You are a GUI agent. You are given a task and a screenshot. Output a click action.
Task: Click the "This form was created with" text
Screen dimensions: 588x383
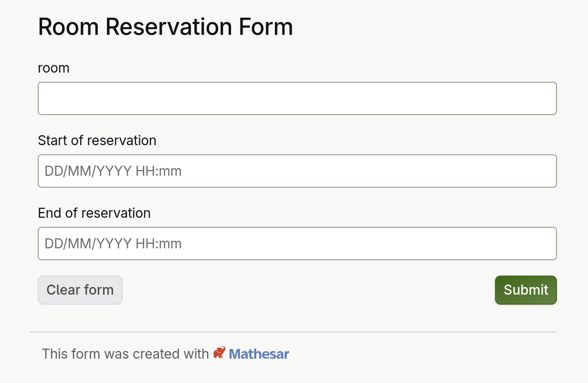point(125,354)
